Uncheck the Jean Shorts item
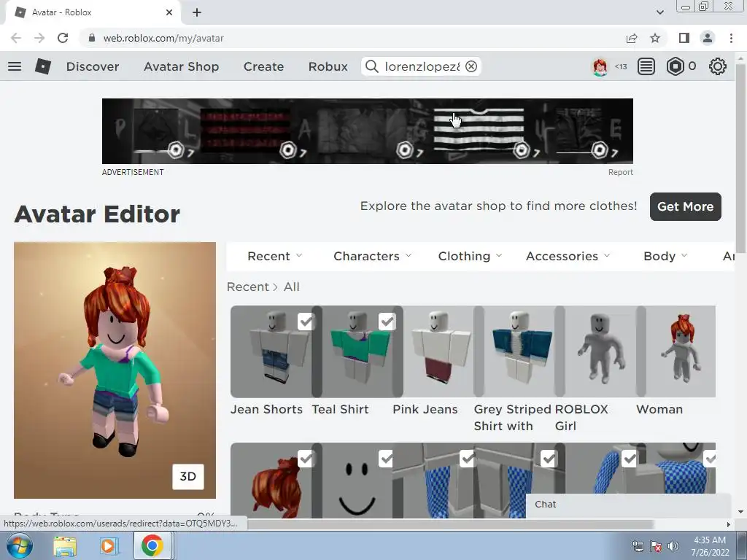747x560 pixels. [x=306, y=322]
